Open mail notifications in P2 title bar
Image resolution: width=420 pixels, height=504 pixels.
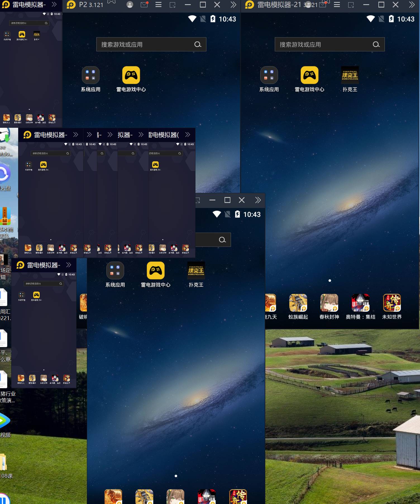(144, 5)
